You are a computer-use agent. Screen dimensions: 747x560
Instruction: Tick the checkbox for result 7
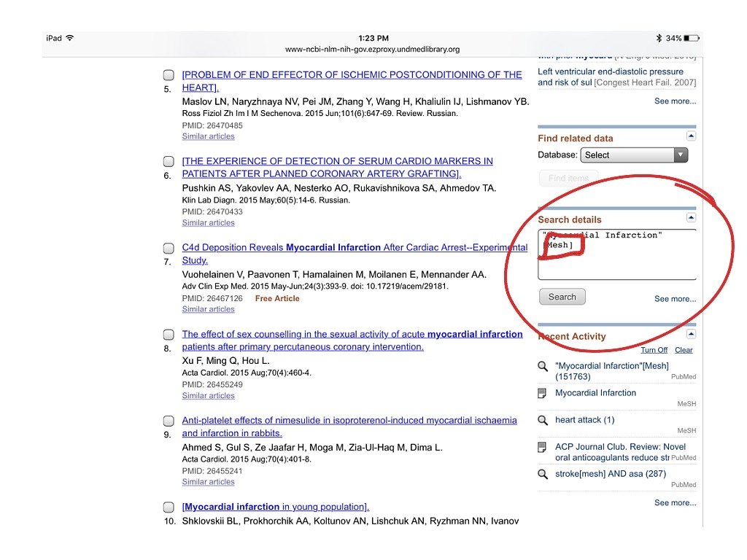169,248
